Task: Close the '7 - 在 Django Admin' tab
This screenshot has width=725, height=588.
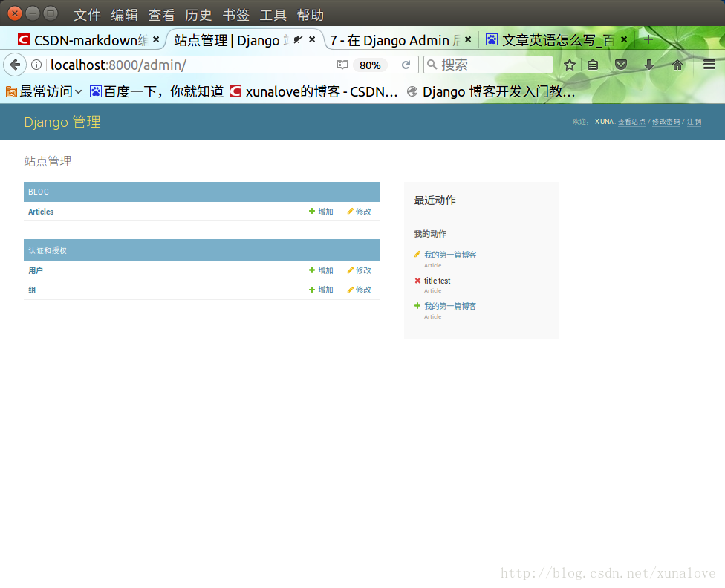Action: coord(468,40)
